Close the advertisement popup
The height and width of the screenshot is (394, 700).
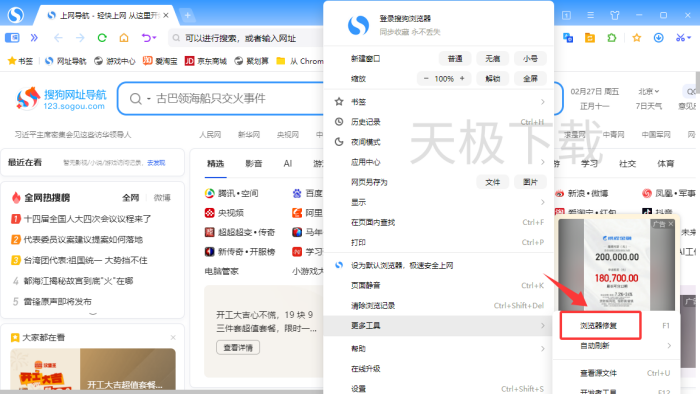671,224
